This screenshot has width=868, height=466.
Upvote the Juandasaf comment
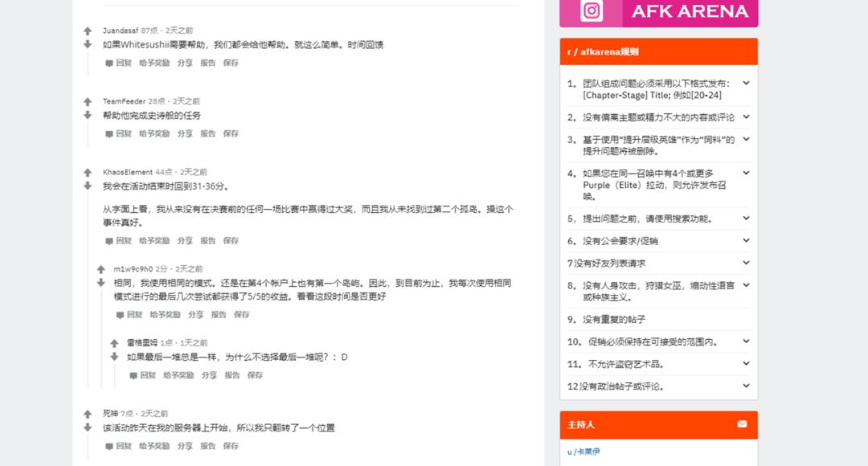coord(88,31)
